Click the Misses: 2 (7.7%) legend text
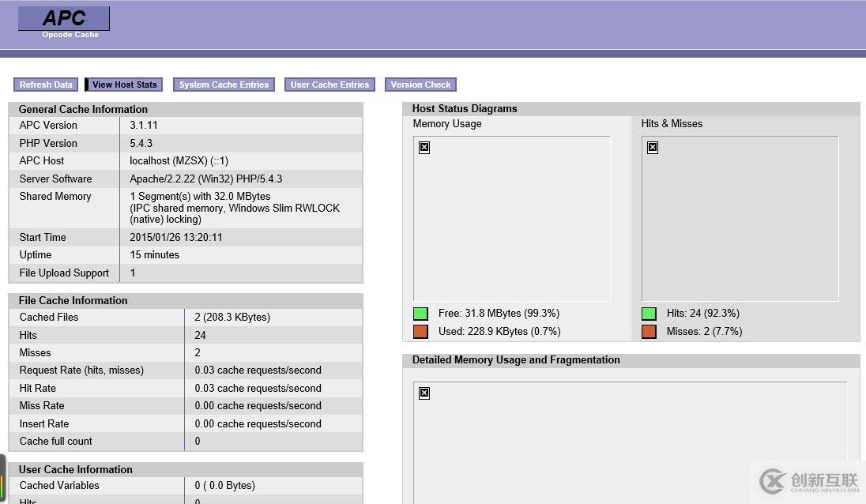This screenshot has height=504, width=866. point(704,331)
